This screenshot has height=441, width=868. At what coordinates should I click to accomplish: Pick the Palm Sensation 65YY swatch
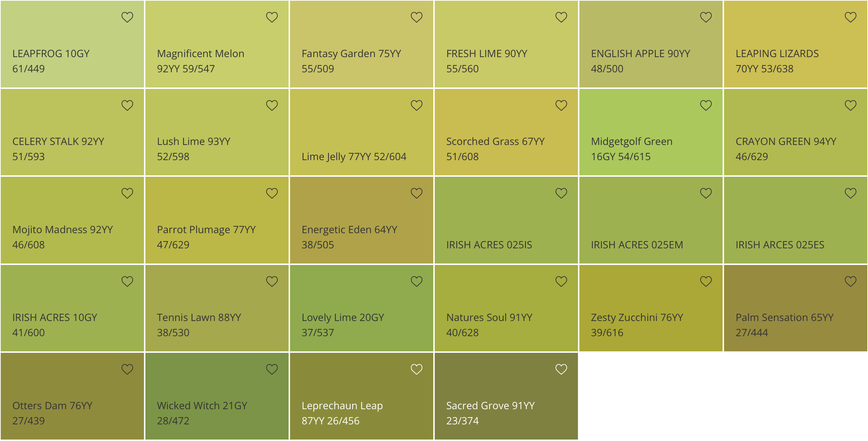[x=796, y=308]
